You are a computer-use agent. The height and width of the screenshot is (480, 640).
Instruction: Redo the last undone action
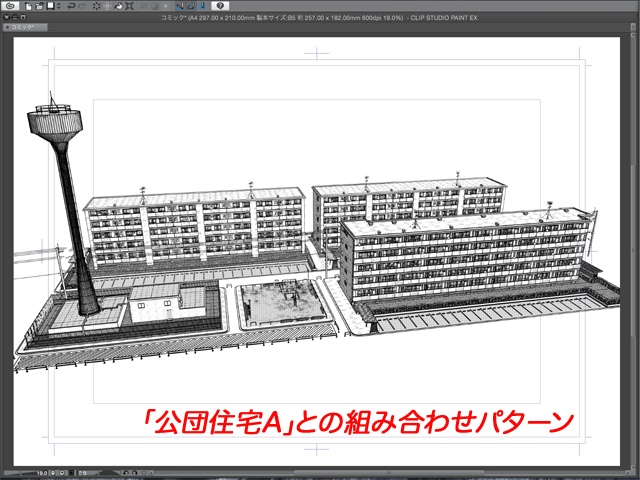pyautogui.click(x=82, y=6)
